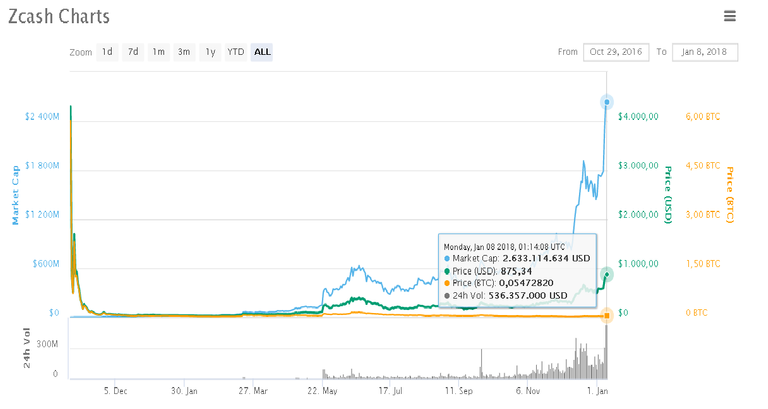The width and height of the screenshot is (768, 409).
Task: Click the '300M' volume axis label
Action: click(47, 344)
